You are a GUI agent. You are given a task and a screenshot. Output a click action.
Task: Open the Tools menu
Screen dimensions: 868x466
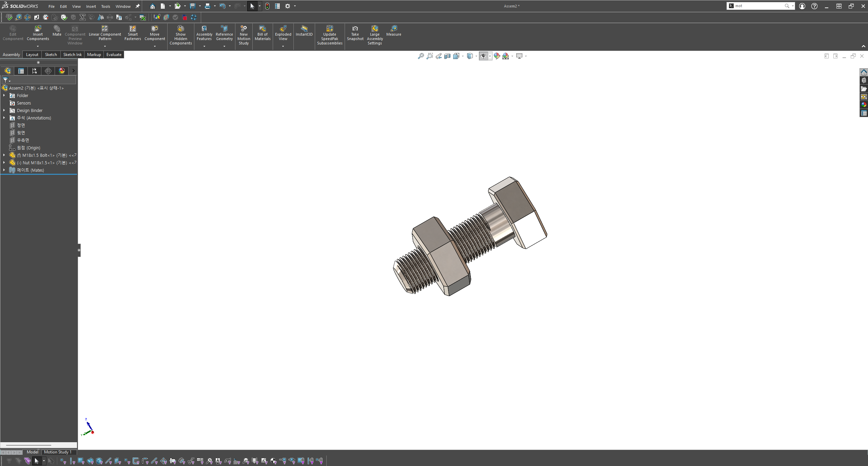[x=105, y=6]
